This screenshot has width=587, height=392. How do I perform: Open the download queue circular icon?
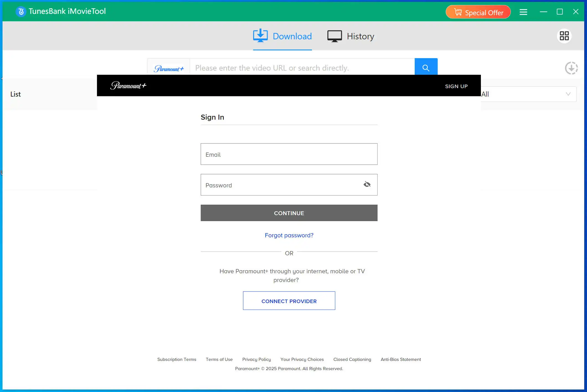571,68
